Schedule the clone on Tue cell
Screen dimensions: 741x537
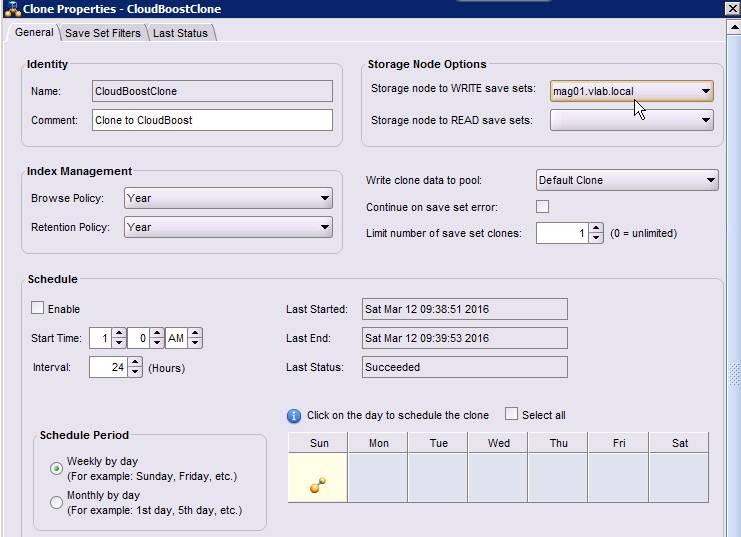(438, 477)
